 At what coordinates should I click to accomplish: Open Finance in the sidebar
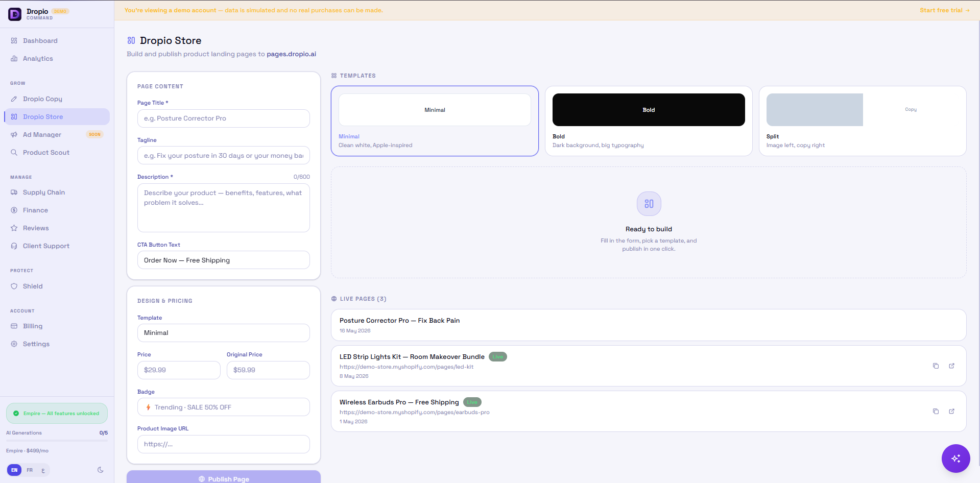[x=57, y=210]
